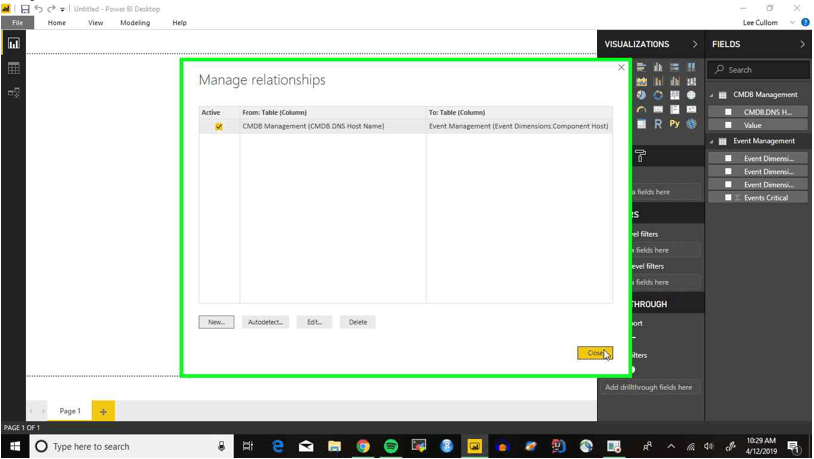Open the File menu
The height and width of the screenshot is (459, 814).
(x=17, y=22)
